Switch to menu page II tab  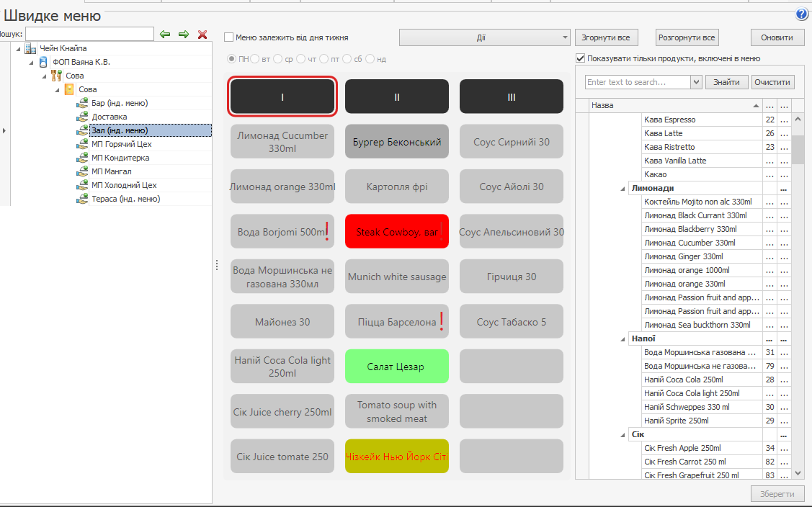click(x=397, y=97)
